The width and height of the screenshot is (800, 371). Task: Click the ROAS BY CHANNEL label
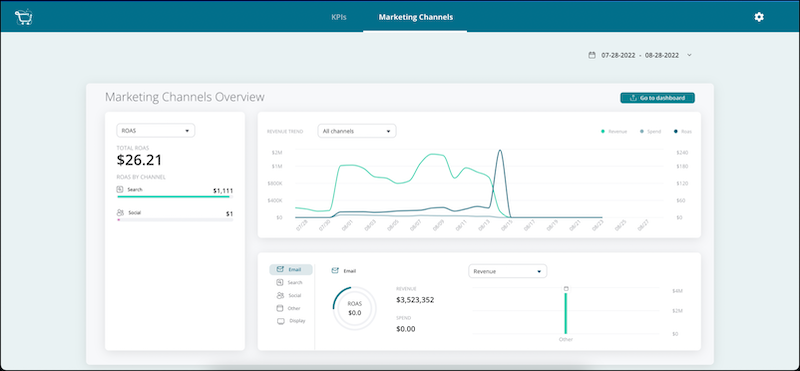click(x=141, y=177)
